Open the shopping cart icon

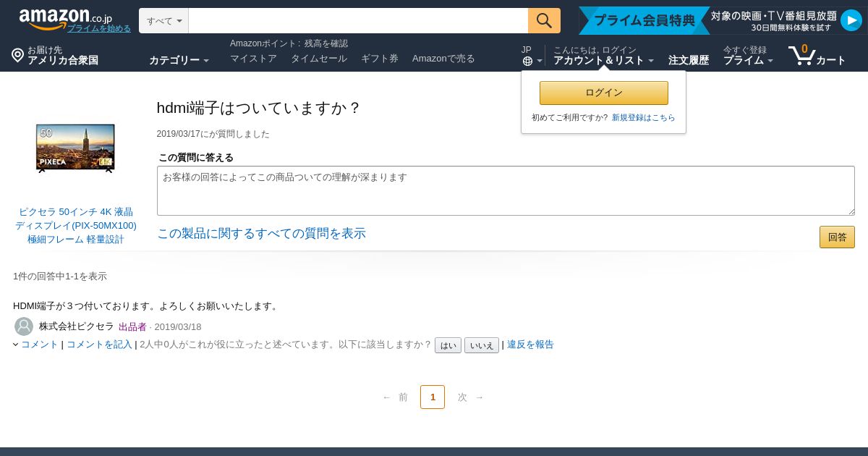(x=801, y=55)
